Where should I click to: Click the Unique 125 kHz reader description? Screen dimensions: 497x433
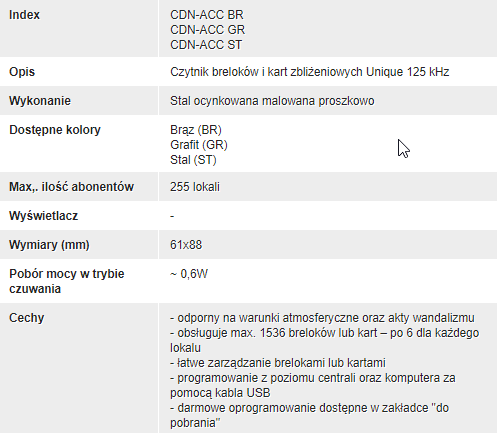click(x=310, y=72)
